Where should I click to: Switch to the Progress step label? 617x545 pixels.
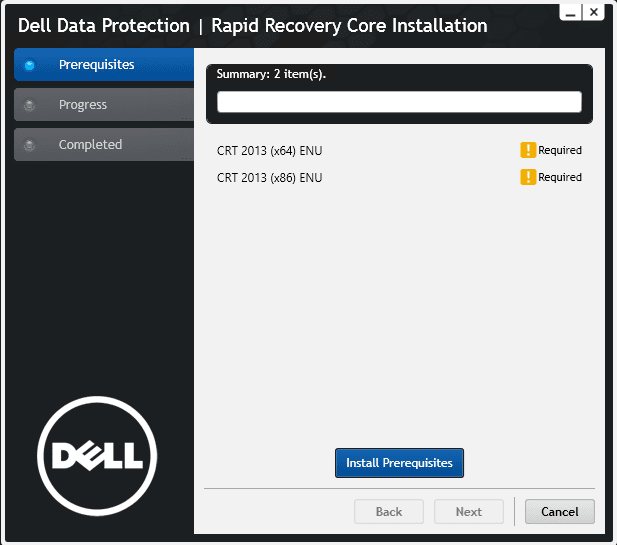point(83,105)
